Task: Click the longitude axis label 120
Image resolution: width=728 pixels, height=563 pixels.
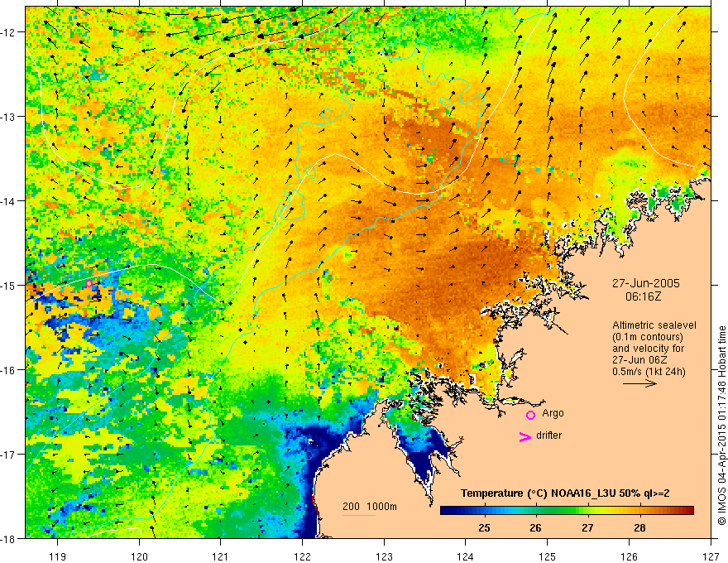Action: pyautogui.click(x=139, y=556)
